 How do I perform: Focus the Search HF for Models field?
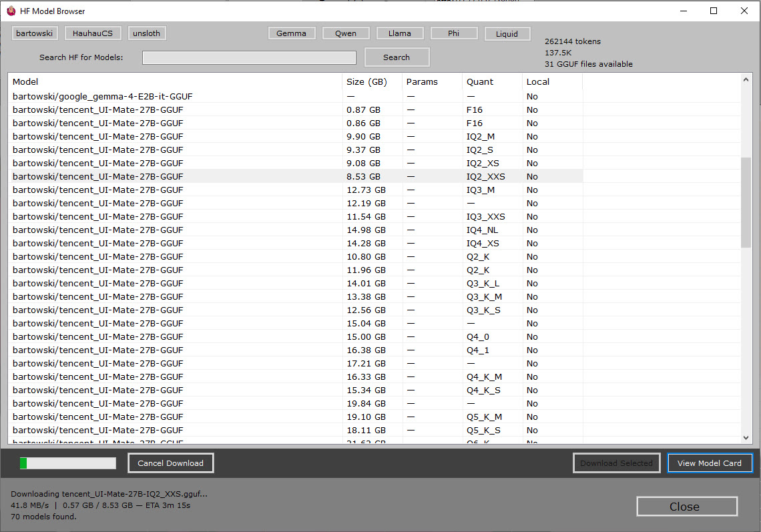click(x=249, y=57)
